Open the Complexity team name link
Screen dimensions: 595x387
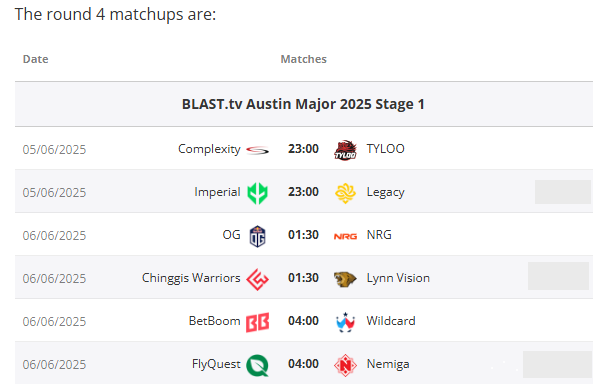tap(209, 149)
